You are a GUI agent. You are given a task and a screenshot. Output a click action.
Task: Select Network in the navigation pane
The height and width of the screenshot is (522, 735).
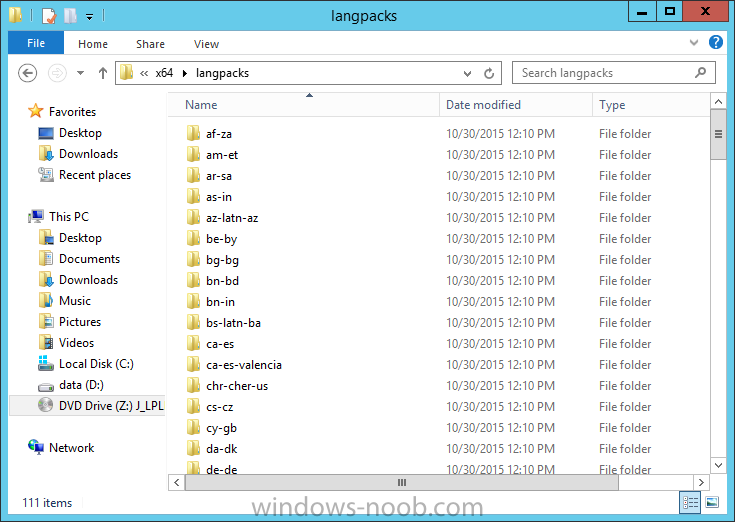[71, 448]
